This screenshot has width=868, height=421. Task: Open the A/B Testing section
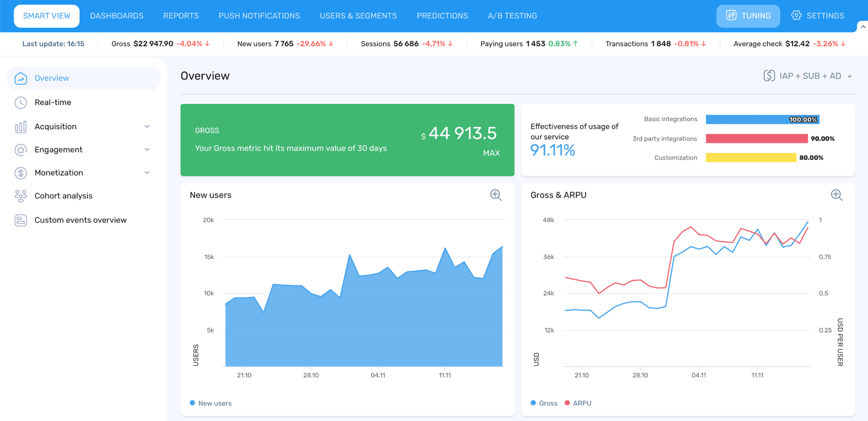pos(512,16)
